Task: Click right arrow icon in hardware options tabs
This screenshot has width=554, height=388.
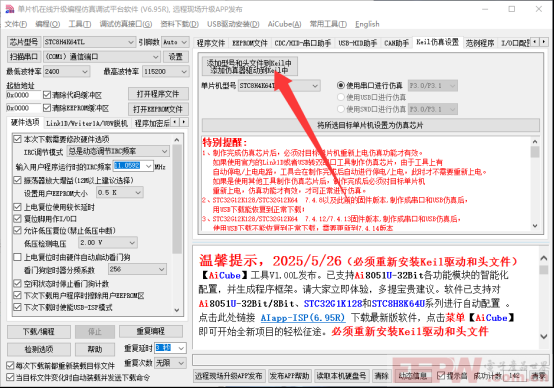Action: click(184, 122)
